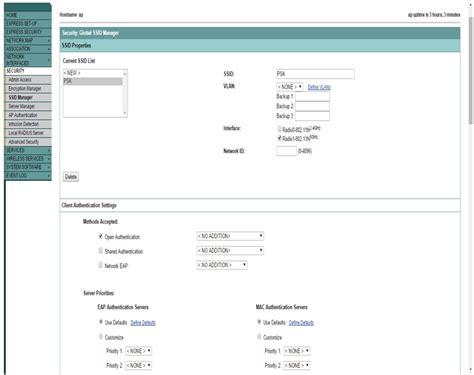Select EAP servers Customize radio
This screenshot has height=375, width=474.
coord(101,337)
